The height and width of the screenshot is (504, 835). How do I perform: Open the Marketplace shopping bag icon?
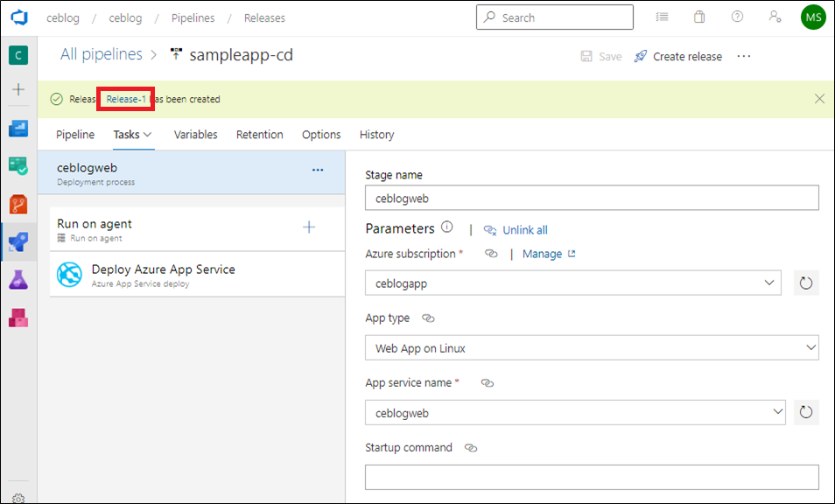(x=699, y=17)
